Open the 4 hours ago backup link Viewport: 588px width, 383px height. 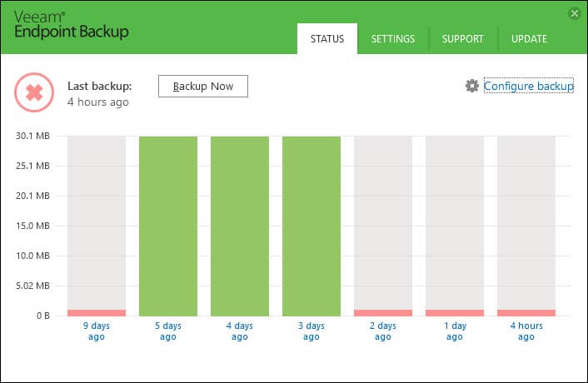526,331
